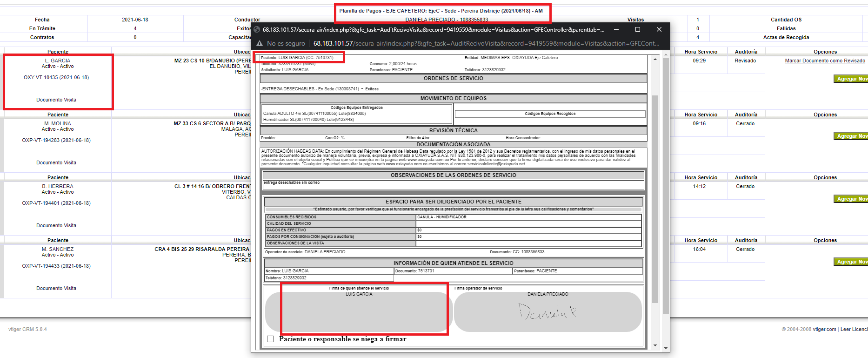Click the Planilla de Pagos title text
This screenshot has height=358, width=868.
click(441, 11)
